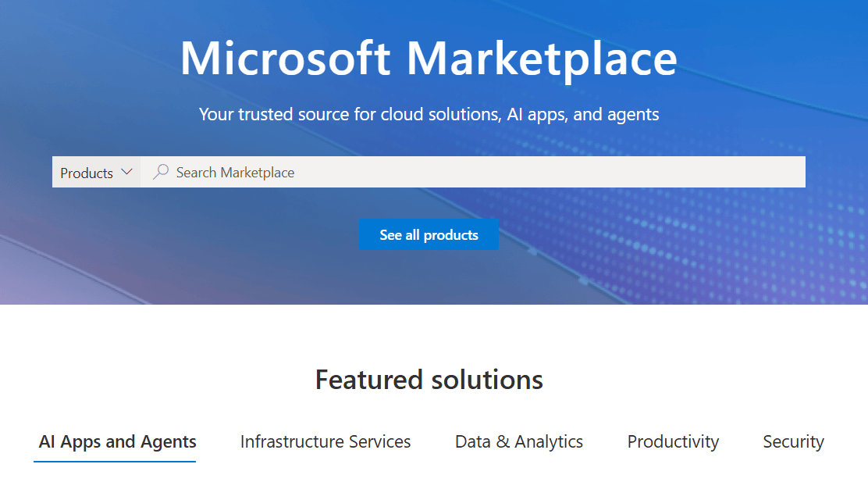Click the trusted source tagline text
The height and width of the screenshot is (482, 868).
tap(429, 114)
